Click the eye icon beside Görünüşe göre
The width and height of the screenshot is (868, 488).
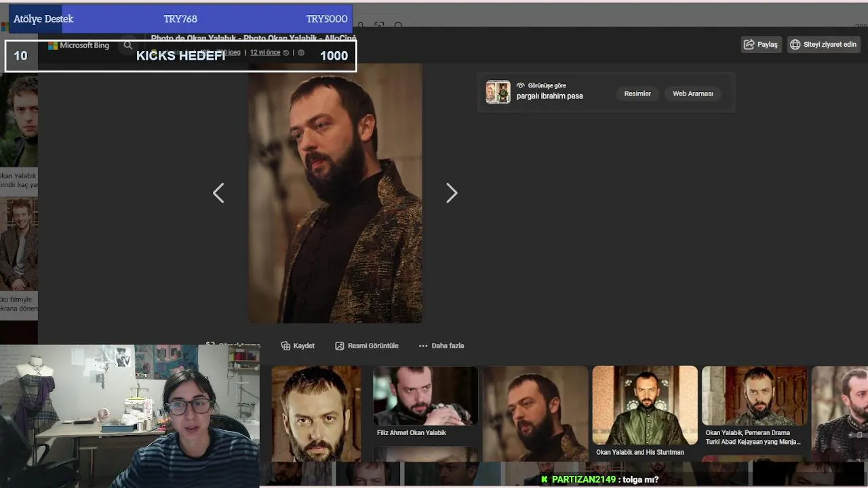coord(521,85)
